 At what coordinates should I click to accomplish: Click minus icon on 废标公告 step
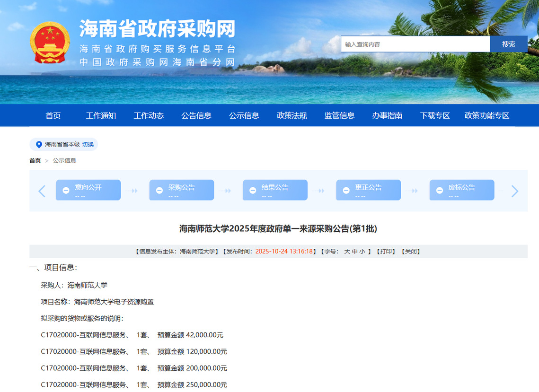pyautogui.click(x=440, y=190)
